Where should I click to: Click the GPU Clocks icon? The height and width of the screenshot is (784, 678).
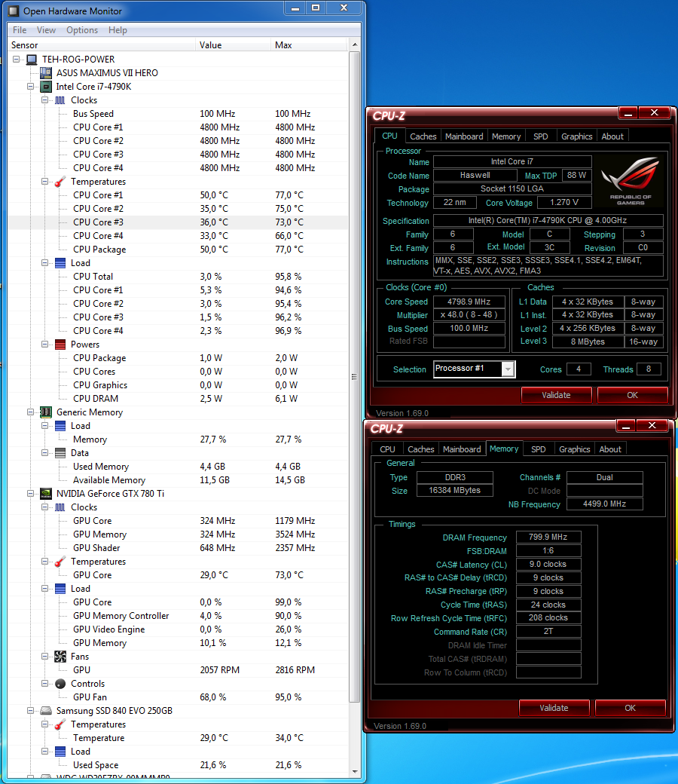point(60,507)
